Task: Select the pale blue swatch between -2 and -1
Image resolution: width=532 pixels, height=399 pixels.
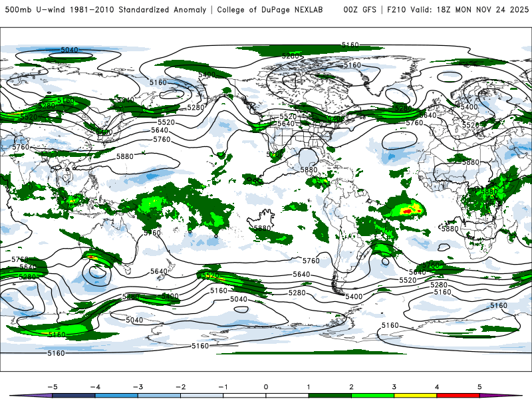Action: (202, 396)
